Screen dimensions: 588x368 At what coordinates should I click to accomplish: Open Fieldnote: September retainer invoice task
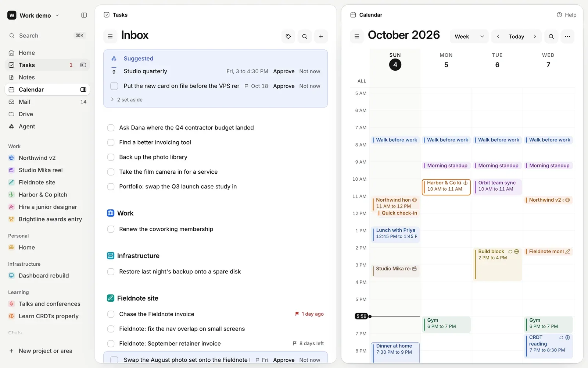170,344
